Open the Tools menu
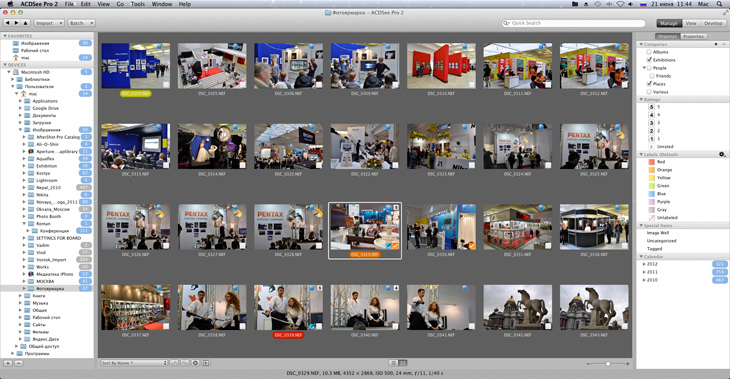Image resolution: width=730 pixels, height=379 pixels. click(138, 4)
